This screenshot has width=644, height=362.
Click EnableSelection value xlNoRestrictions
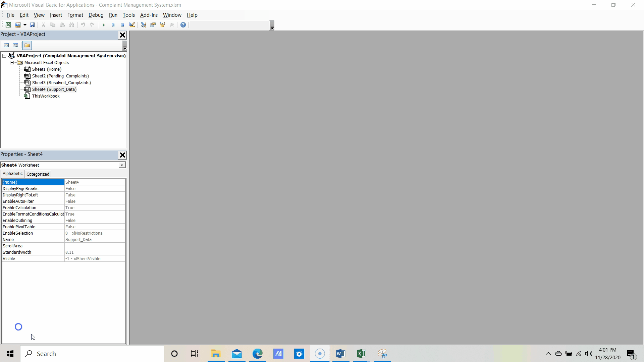click(95, 233)
